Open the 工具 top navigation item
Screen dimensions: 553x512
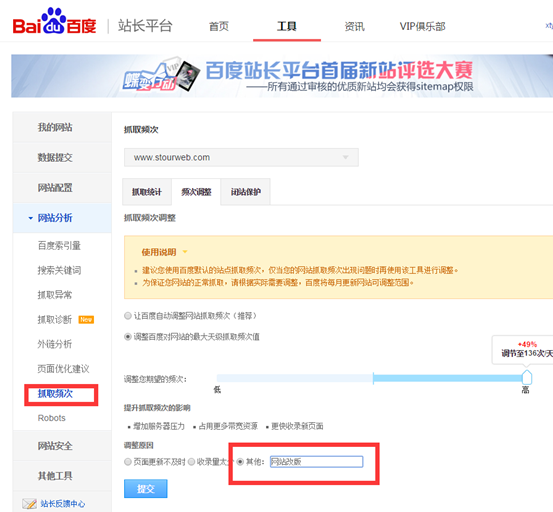click(287, 26)
